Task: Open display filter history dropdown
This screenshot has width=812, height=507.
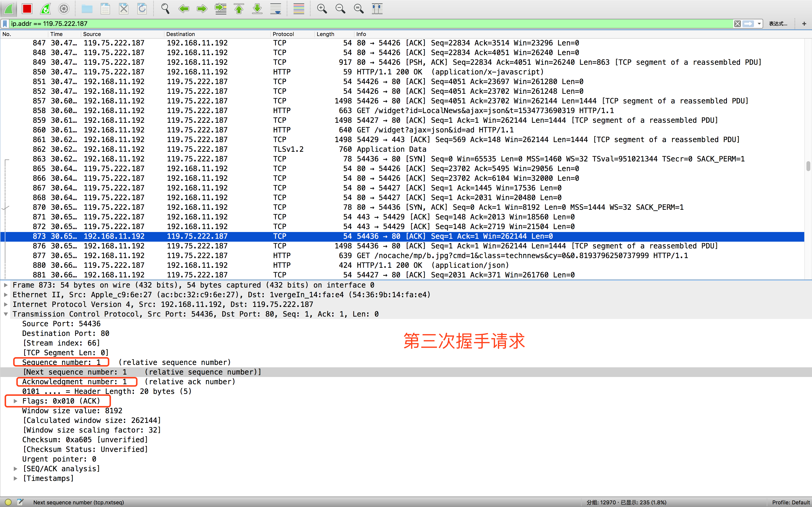Action: [759, 23]
